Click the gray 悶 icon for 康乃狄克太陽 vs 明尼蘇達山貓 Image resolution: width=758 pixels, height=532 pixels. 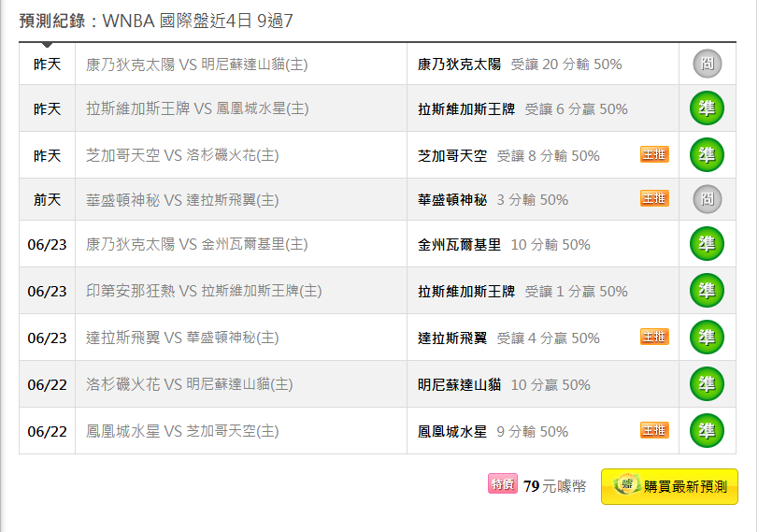pos(707,64)
